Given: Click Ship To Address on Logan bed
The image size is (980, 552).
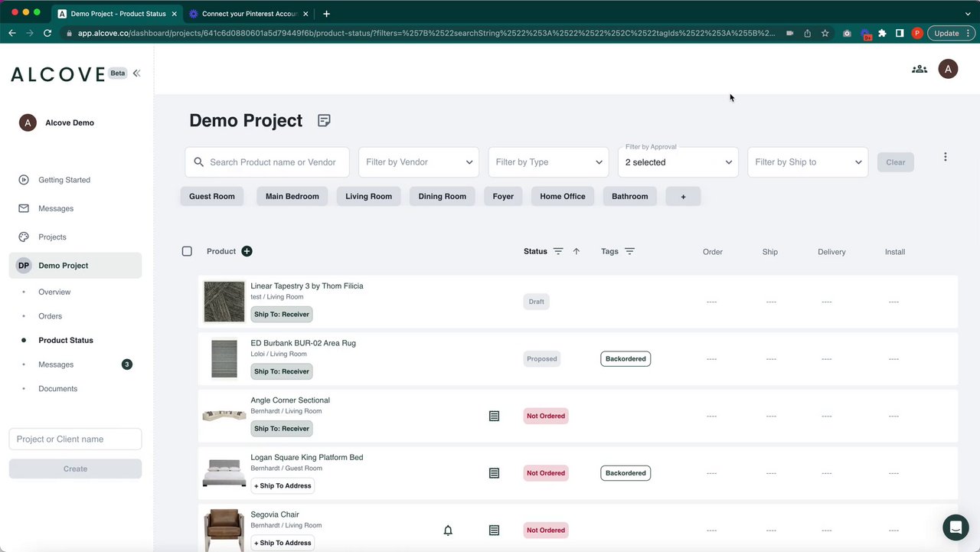Looking at the screenshot, I should (x=283, y=485).
